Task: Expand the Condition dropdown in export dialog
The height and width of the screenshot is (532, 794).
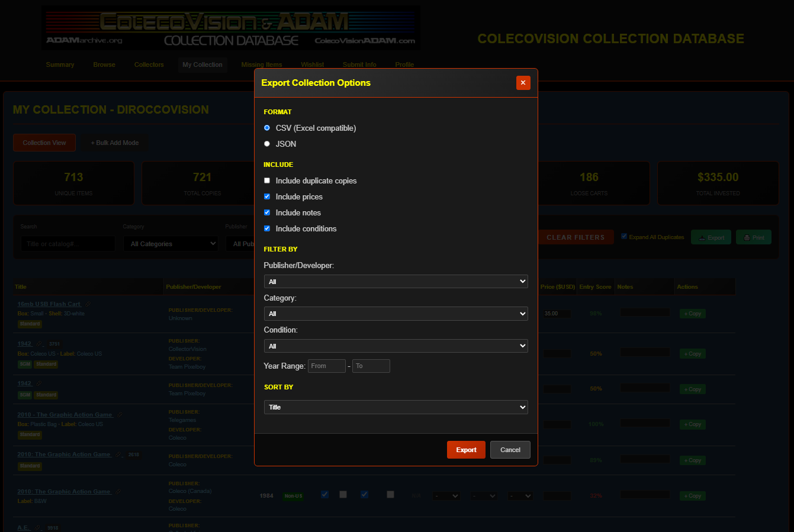Action: (396, 346)
